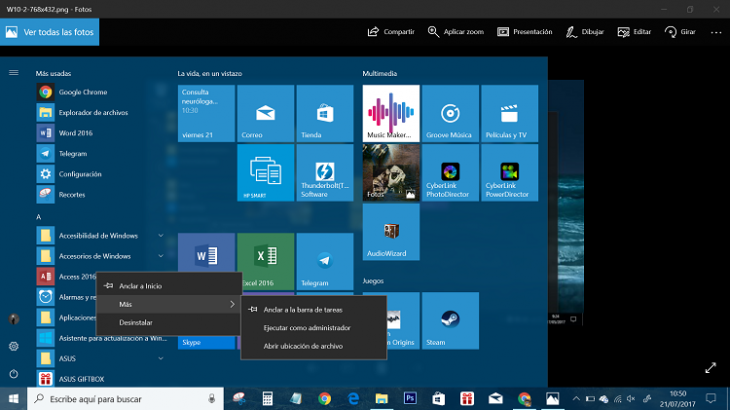Viewport: 730px width, 410px height.
Task: Click the Windows Start button
Action: pos(14,399)
